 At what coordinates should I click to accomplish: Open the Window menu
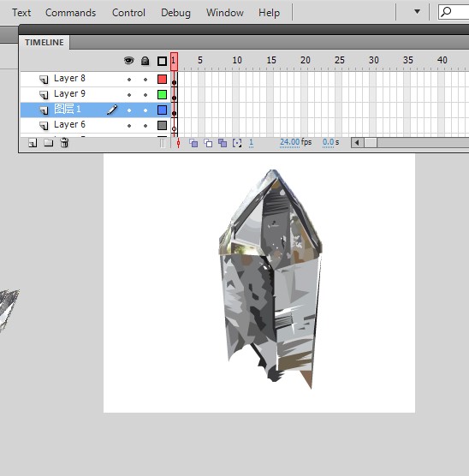[225, 13]
